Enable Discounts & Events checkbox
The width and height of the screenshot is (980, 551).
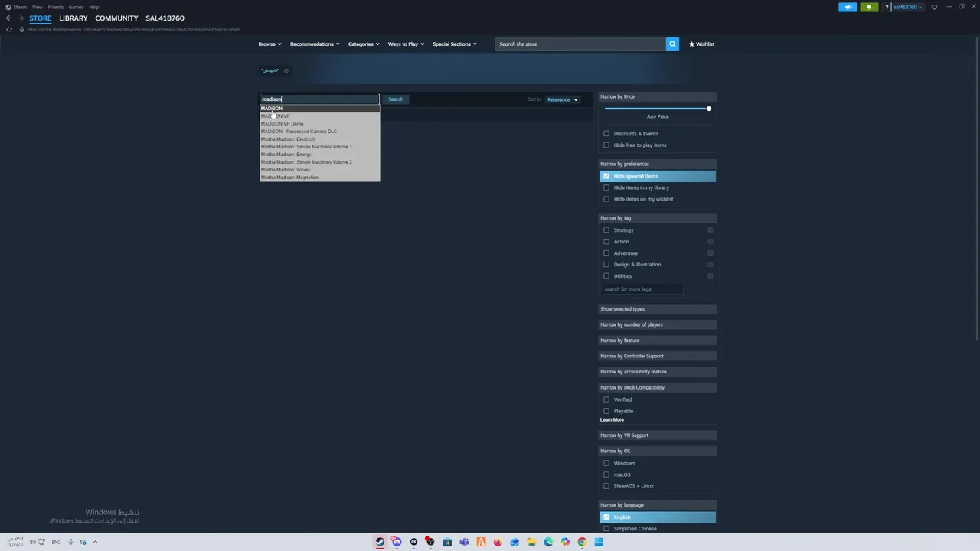[606, 134]
